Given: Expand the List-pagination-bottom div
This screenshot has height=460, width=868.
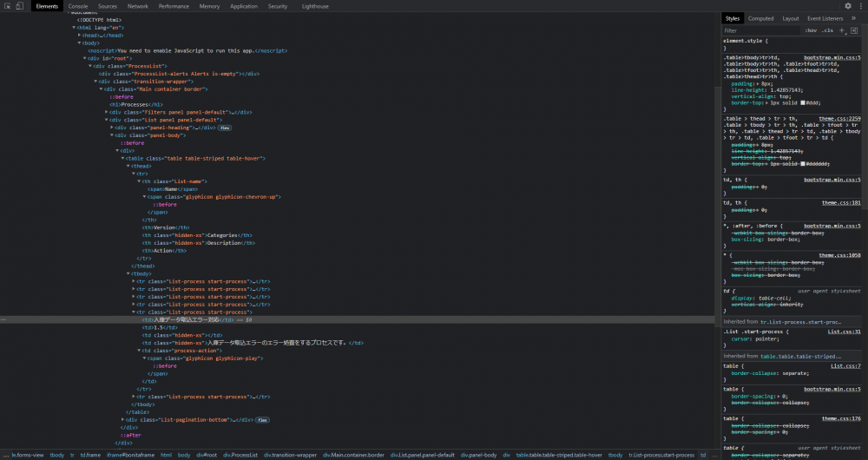Looking at the screenshot, I should point(123,420).
